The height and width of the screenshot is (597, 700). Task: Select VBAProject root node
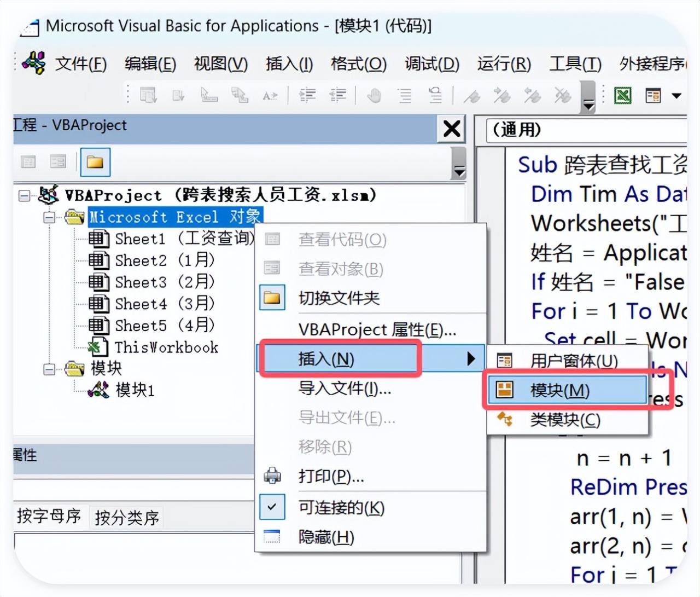click(221, 195)
